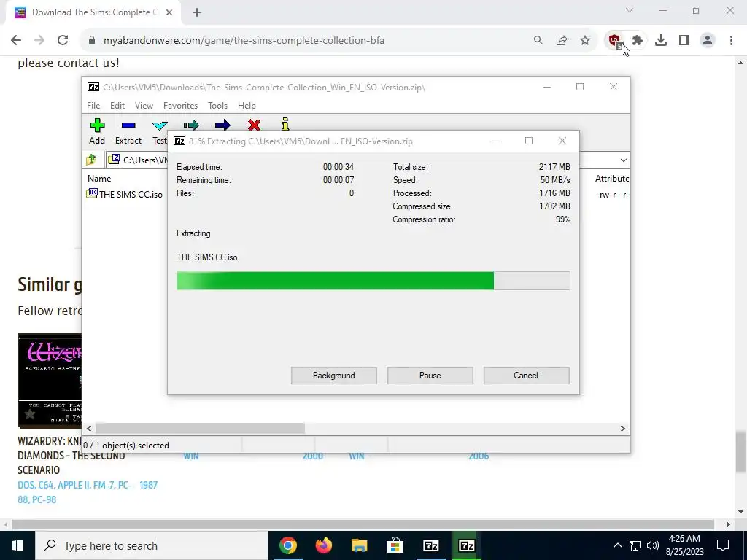Screen dimensions: 747x560
Task: Close the Download The Sims tab
Action: coord(169,13)
